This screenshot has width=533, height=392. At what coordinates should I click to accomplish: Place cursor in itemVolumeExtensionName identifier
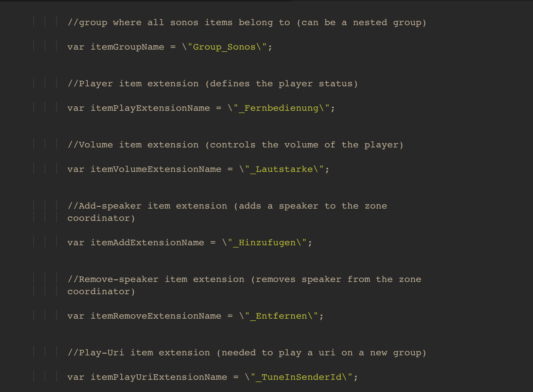click(x=156, y=169)
